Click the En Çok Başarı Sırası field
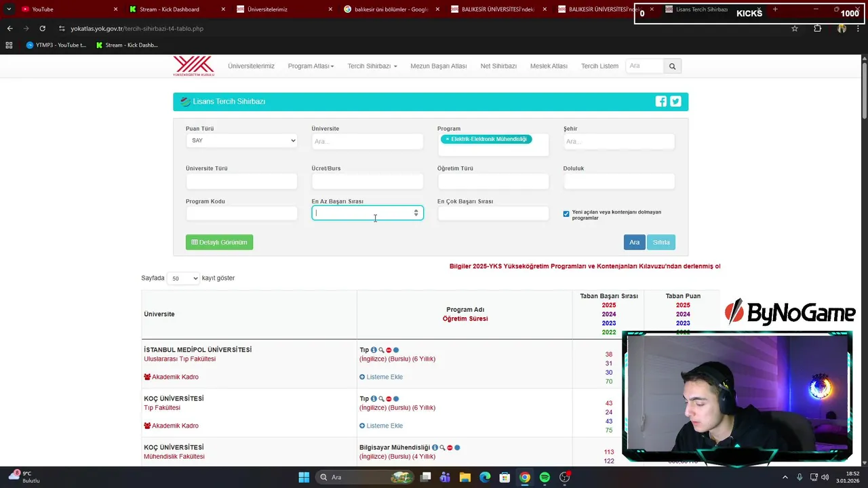 [x=493, y=213]
